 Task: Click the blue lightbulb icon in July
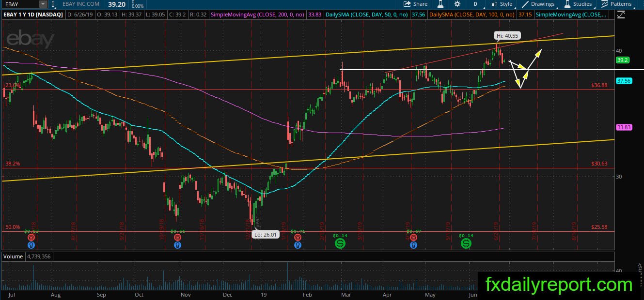tap(31, 245)
